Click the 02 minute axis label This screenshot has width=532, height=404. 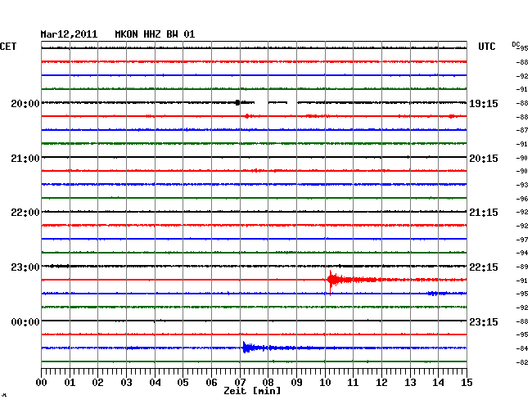(97, 382)
